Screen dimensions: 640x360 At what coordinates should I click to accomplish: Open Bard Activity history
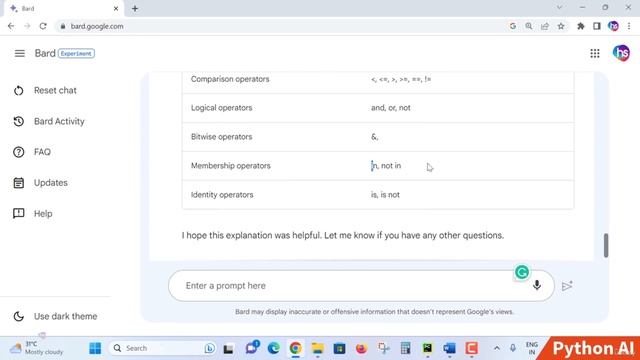[49, 121]
